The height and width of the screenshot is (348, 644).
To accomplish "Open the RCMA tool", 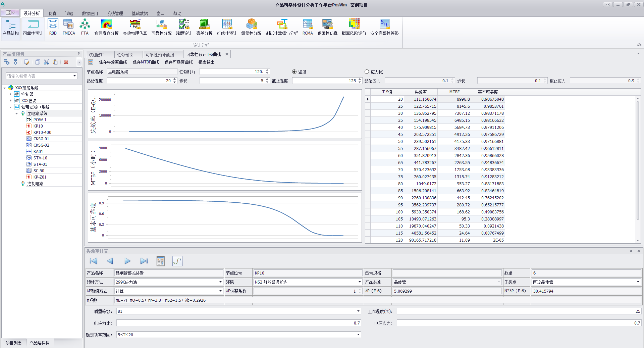I will [307, 27].
